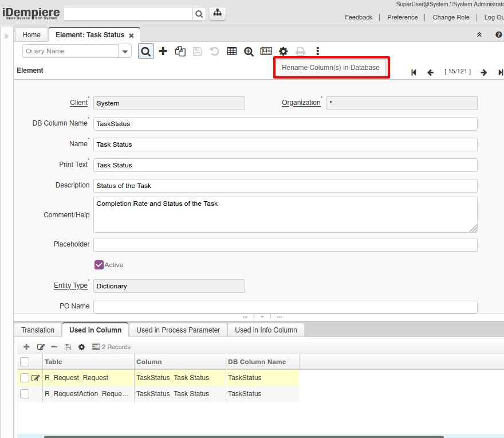Viewport: 504px width, 438px height.
Task: Click the Find Record magnifier icon
Action: 146,51
